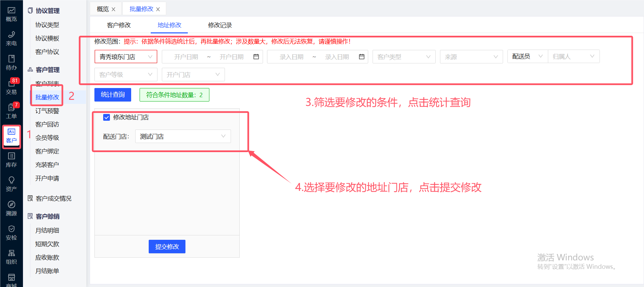Open the 工单 work order icon
644x287 pixels.
11,111
